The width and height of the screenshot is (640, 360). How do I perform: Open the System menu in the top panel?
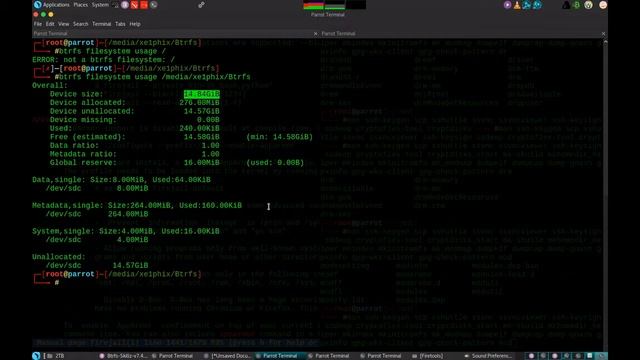point(100,5)
